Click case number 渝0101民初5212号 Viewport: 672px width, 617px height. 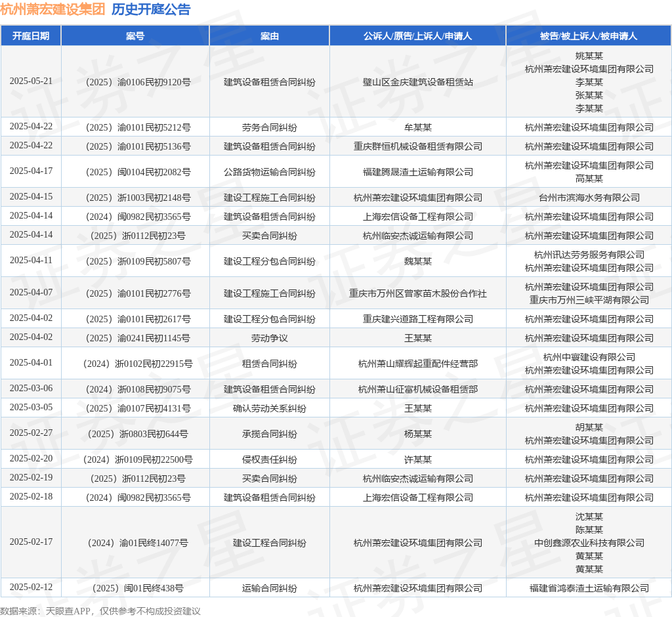(x=138, y=127)
